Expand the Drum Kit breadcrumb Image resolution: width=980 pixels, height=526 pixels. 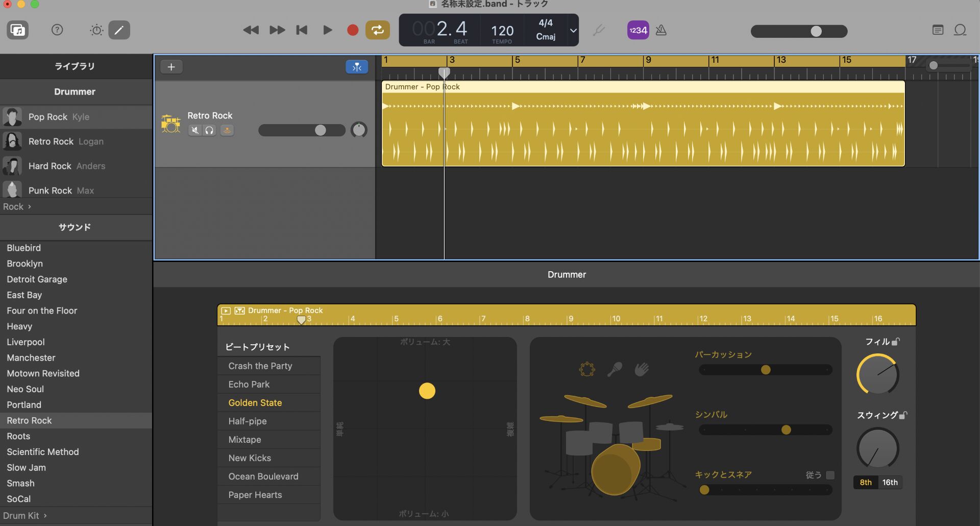pos(24,516)
